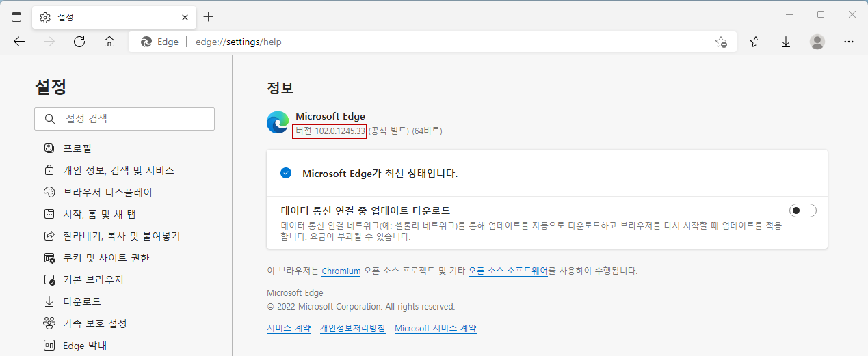868x356 pixels.
Task: Click the icon beside Edge 막대
Action: click(x=49, y=345)
